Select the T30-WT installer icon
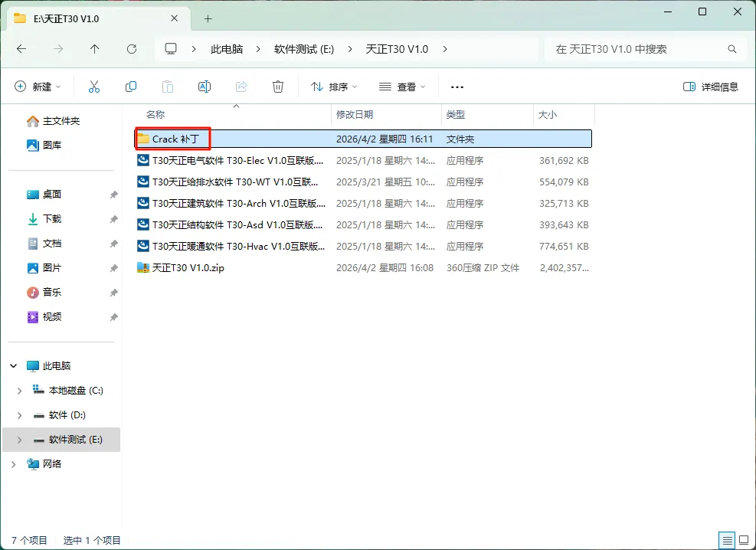This screenshot has height=550, width=756. [x=143, y=182]
